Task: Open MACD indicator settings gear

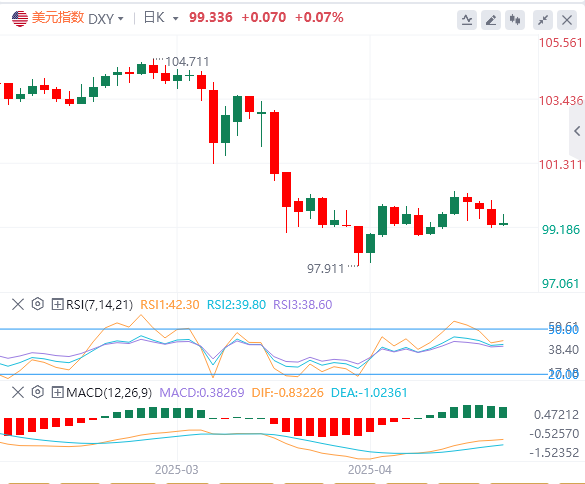Action: pyautogui.click(x=37, y=392)
